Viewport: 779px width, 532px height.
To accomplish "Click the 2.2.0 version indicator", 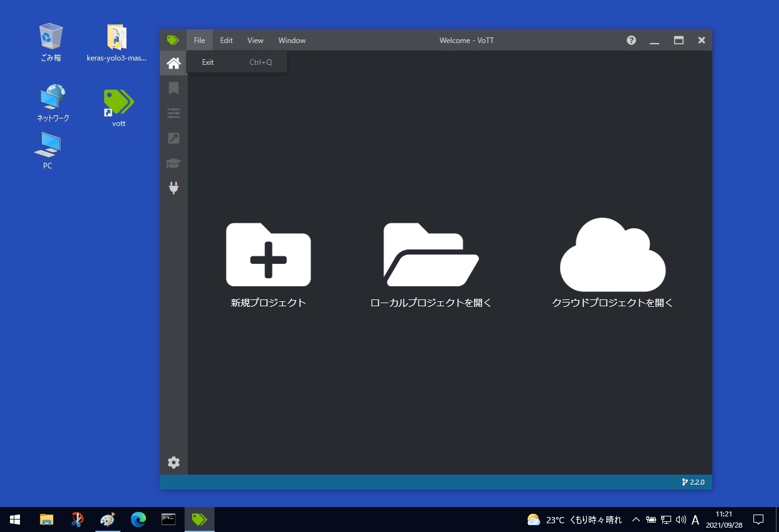I will (694, 482).
